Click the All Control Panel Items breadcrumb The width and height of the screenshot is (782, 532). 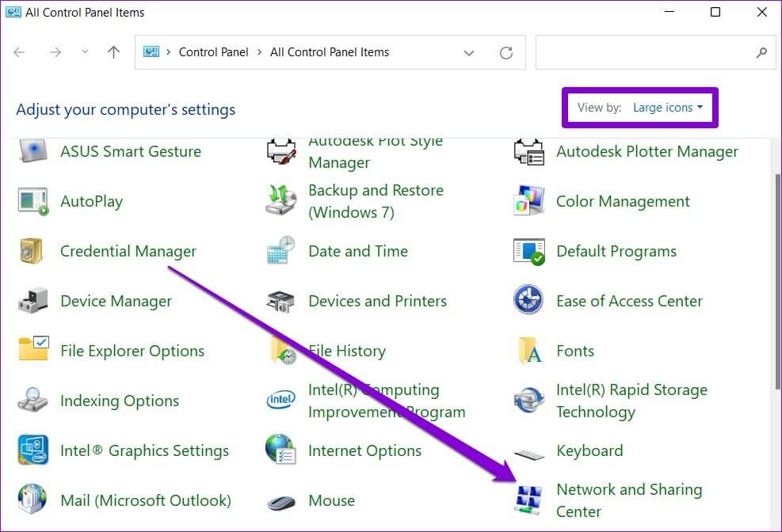[330, 52]
